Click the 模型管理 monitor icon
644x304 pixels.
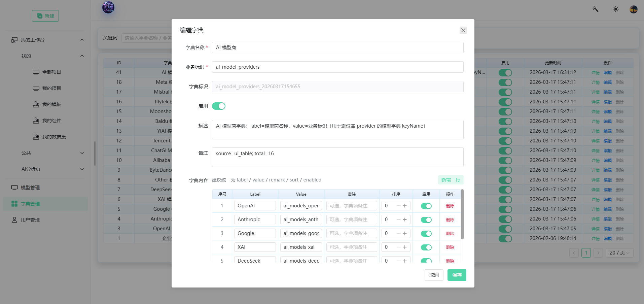click(x=14, y=188)
